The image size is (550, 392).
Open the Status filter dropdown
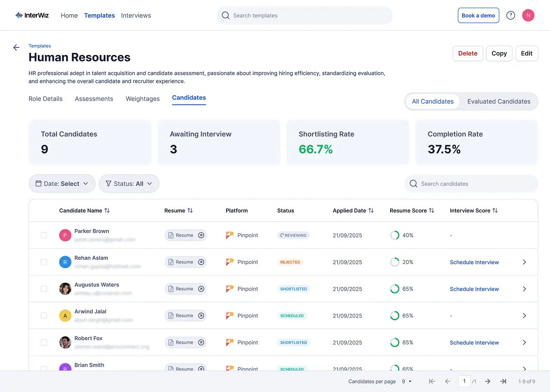[128, 184]
